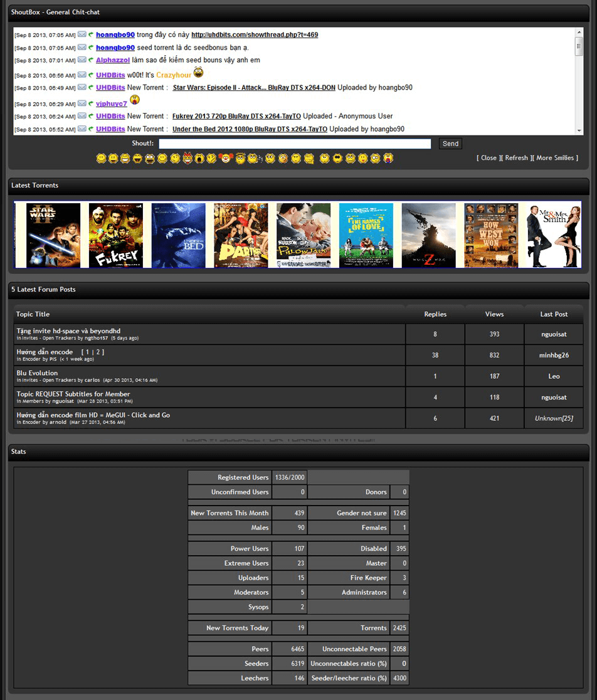This screenshot has width=597, height=700.
Task: Click the green reply arrow on hoanqbo90's seedbonus shout
Action: click(x=91, y=47)
